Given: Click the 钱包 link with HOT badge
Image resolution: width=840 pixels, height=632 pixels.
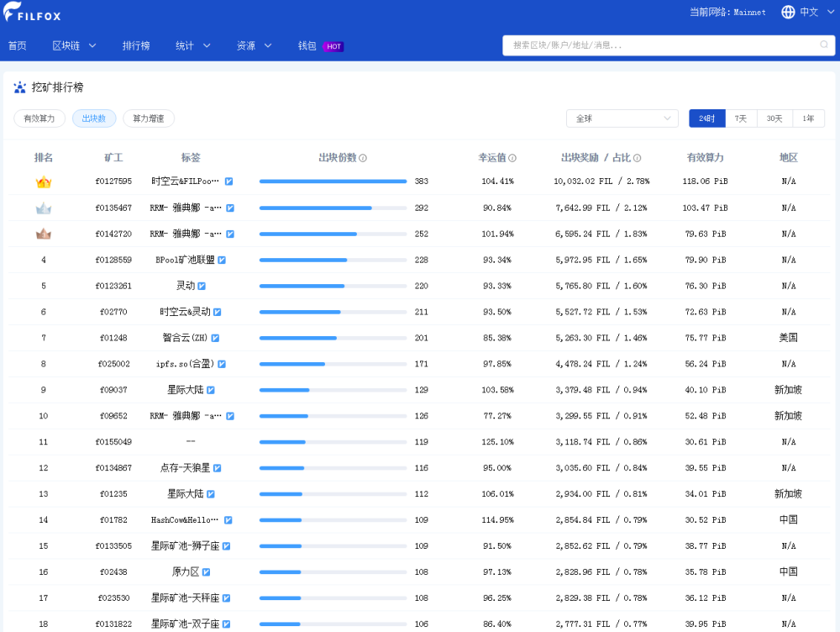Looking at the screenshot, I should pyautogui.click(x=307, y=45).
